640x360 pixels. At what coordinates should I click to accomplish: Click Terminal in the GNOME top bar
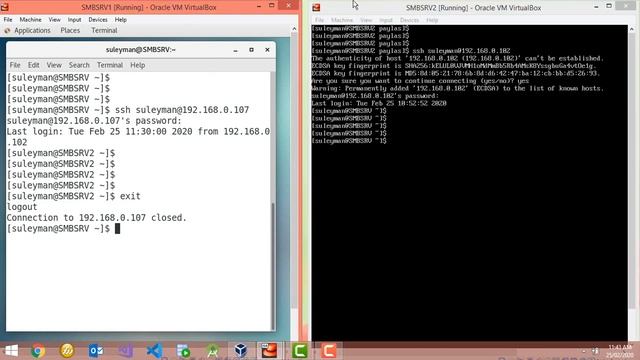click(104, 31)
